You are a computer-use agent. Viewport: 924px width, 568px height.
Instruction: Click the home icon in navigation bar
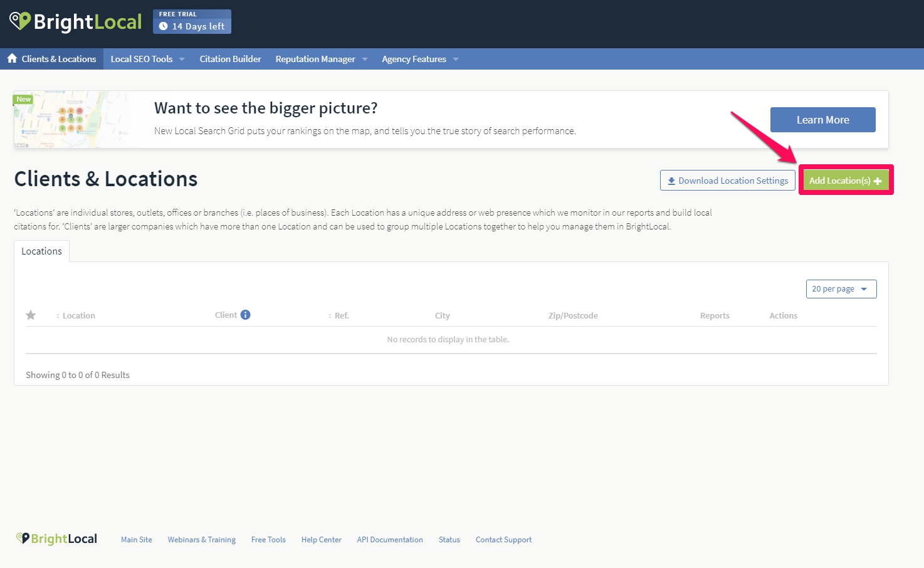point(12,58)
